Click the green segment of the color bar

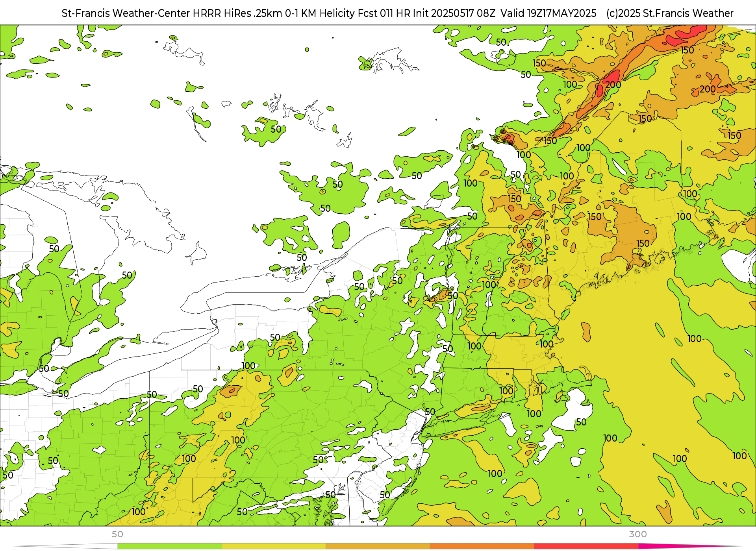[170, 546]
